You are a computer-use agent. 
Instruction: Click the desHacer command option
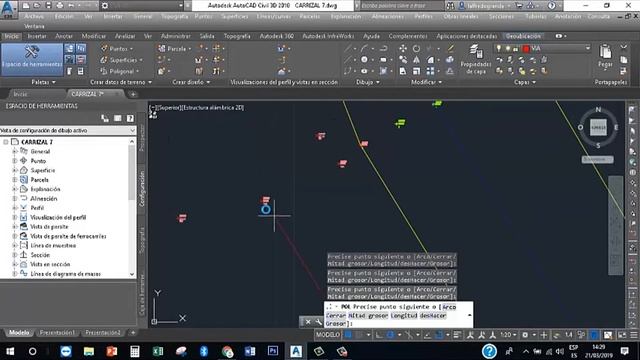click(x=433, y=315)
